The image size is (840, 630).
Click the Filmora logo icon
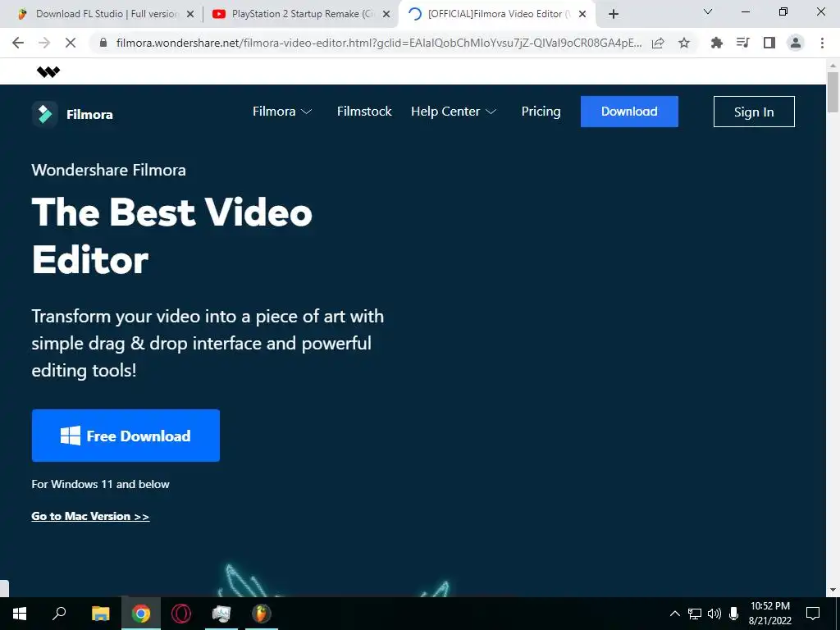pyautogui.click(x=45, y=114)
